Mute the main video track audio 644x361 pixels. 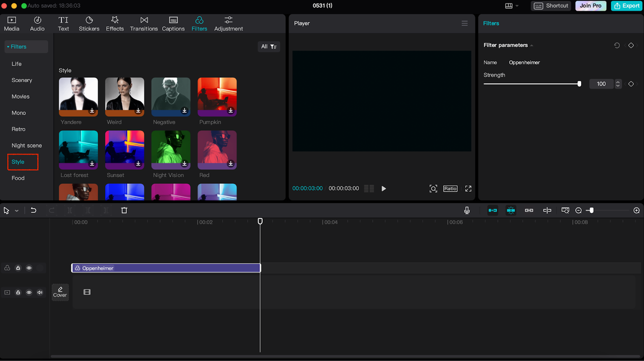[40, 293]
